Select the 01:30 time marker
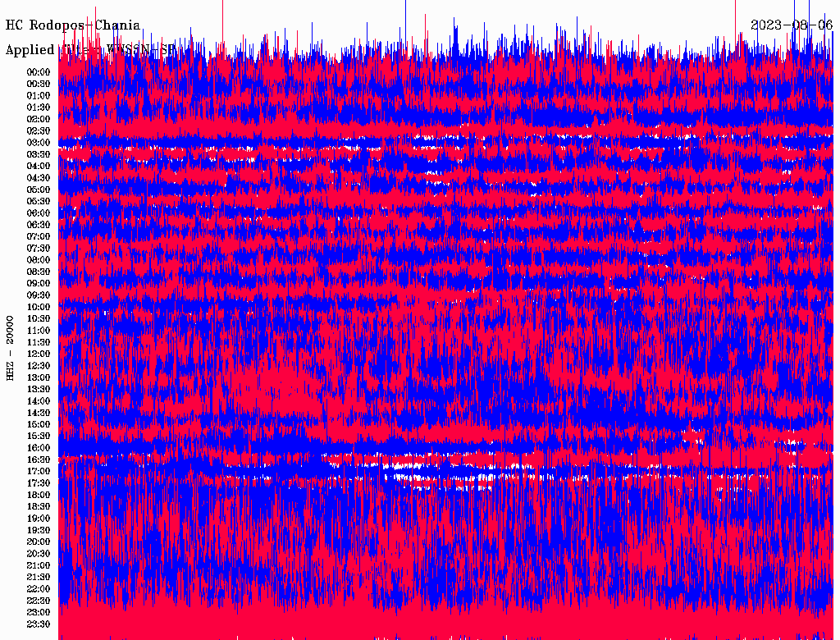840x640 pixels. [x=39, y=107]
